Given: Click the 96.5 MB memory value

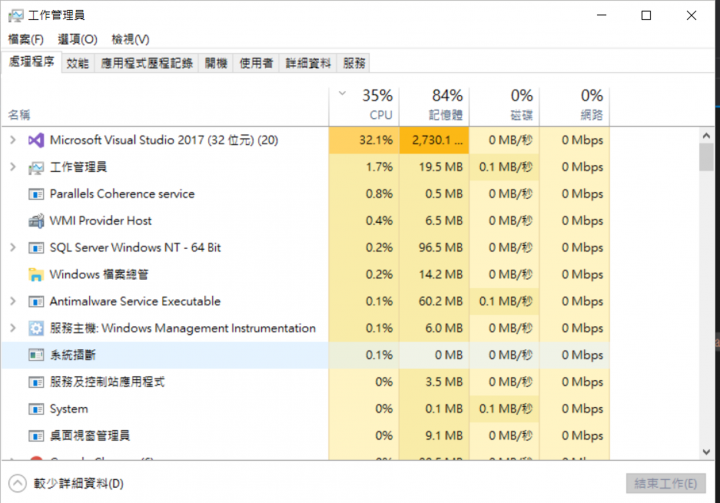Looking at the screenshot, I should point(440,248).
